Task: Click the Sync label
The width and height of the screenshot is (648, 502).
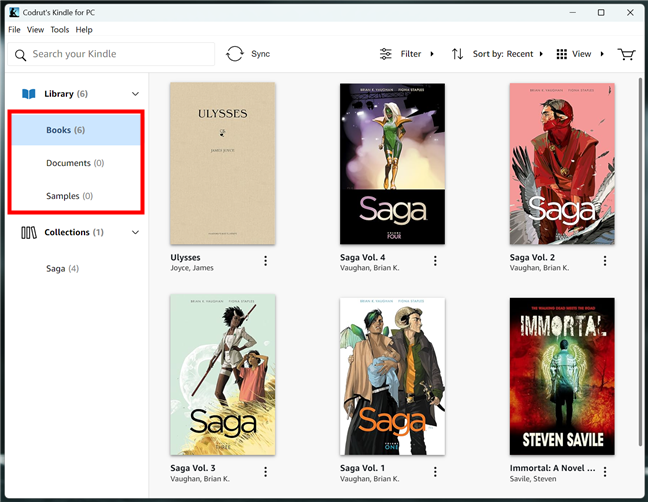Action: (x=260, y=54)
